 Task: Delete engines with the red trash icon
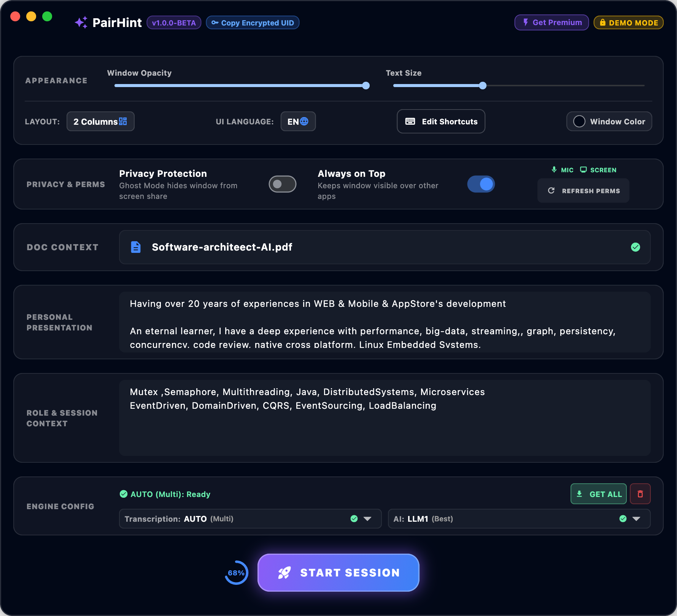(640, 494)
